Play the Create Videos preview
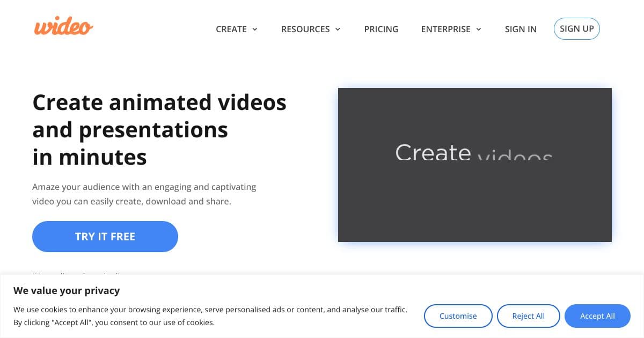The width and height of the screenshot is (644, 338). coord(475,164)
